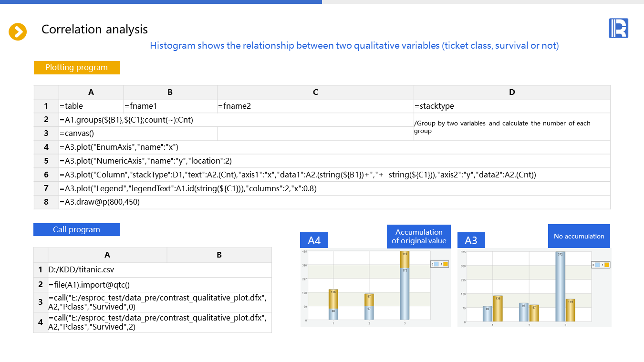644x362 pixels.
Task: Click the A4 chart label
Action: (x=314, y=240)
